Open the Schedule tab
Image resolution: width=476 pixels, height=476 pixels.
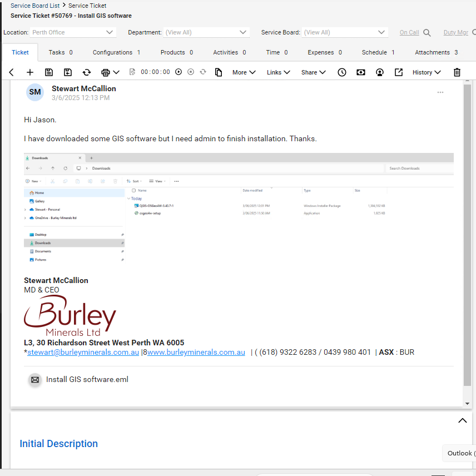(x=378, y=52)
